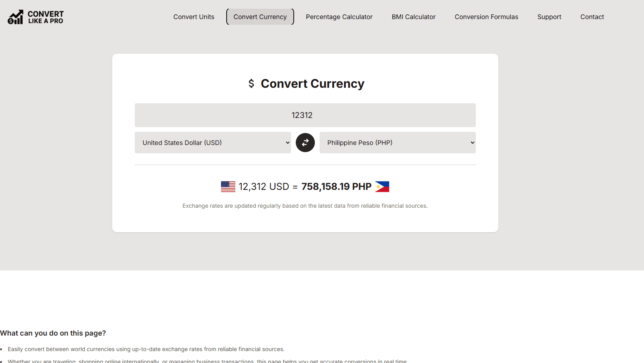
Task: Open the United States Dollar dropdown
Action: click(x=213, y=143)
